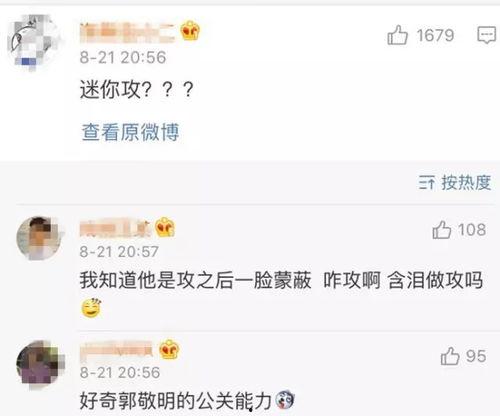Click crown badge beside the 95-likes reply's username
The image size is (500, 416).
pos(169,349)
